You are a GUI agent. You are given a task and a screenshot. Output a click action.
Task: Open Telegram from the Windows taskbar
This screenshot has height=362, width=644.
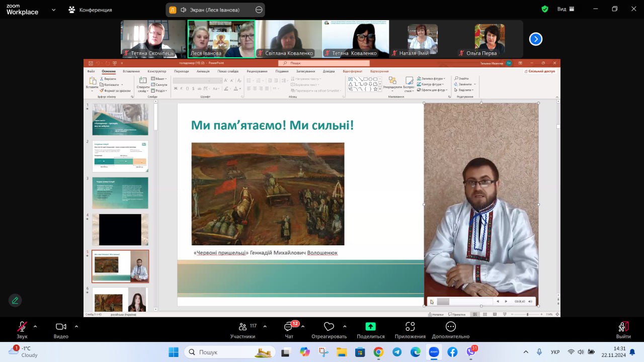[x=397, y=352]
